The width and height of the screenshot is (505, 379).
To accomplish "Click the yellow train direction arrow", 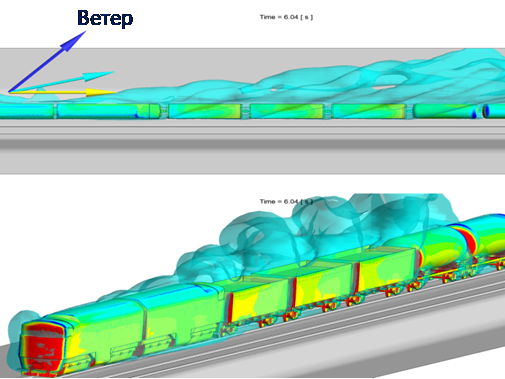I will pyautogui.click(x=63, y=92).
